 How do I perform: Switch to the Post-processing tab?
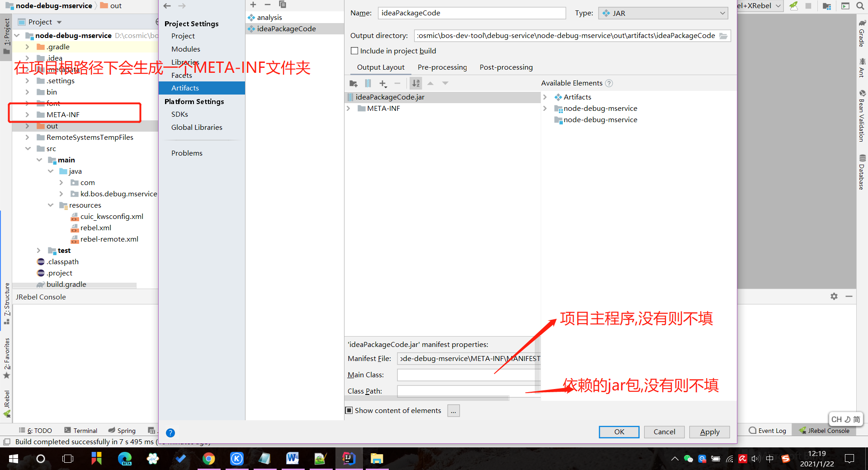(506, 67)
